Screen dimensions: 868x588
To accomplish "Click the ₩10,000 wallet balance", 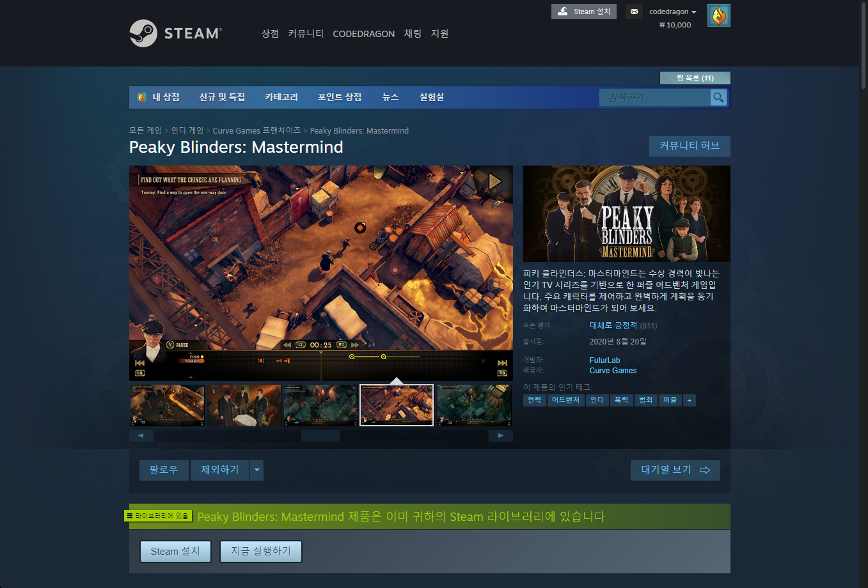I will tap(675, 25).
